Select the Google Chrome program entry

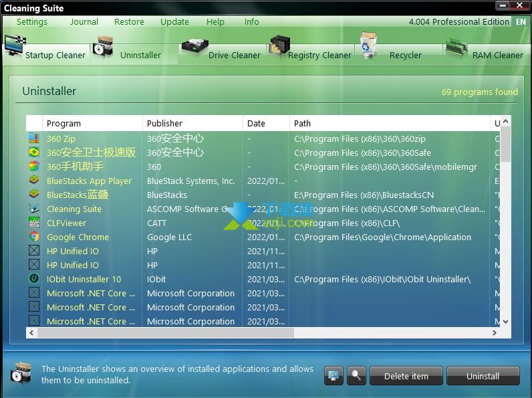(x=78, y=237)
